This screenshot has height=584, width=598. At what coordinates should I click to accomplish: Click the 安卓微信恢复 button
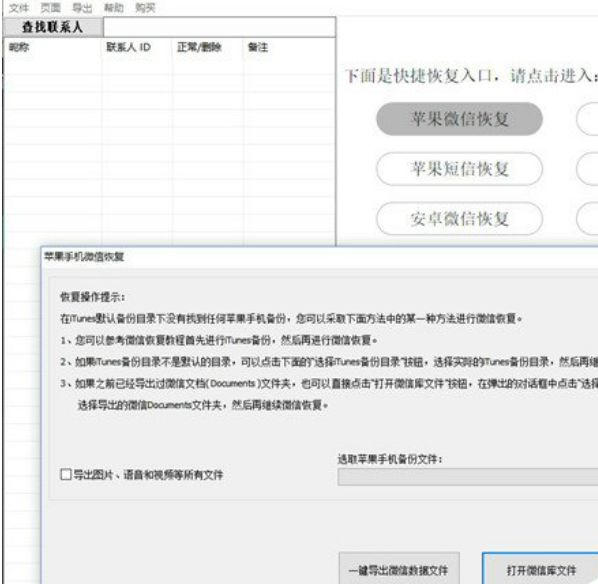click(460, 219)
